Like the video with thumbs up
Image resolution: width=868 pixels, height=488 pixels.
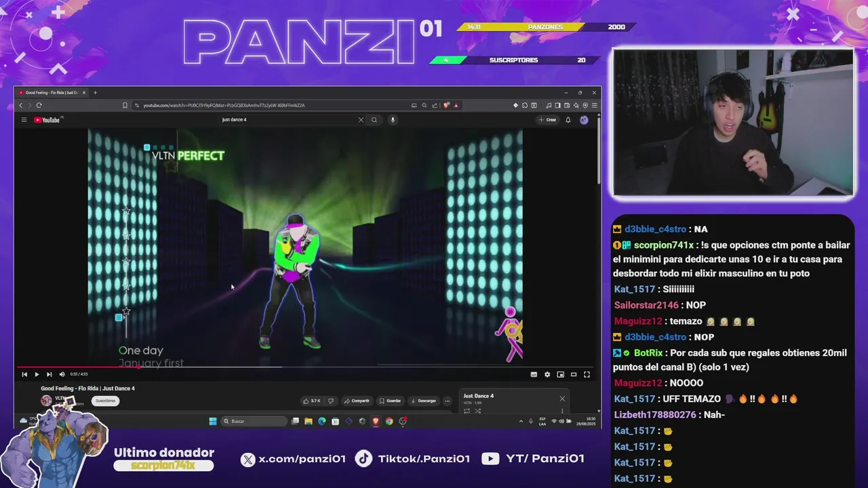point(312,401)
